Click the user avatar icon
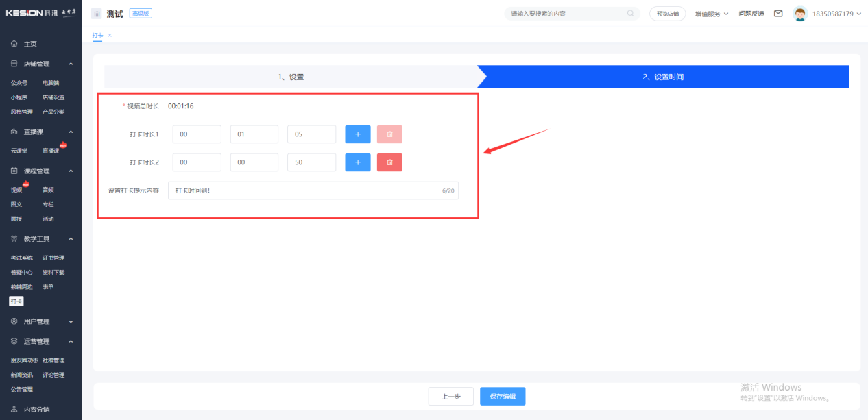The image size is (868, 420). tap(799, 14)
